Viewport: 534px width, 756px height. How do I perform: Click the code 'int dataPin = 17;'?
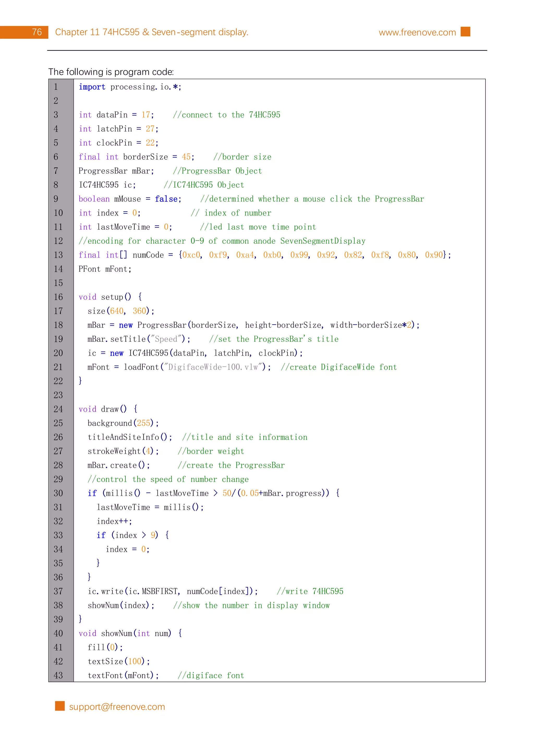(116, 115)
